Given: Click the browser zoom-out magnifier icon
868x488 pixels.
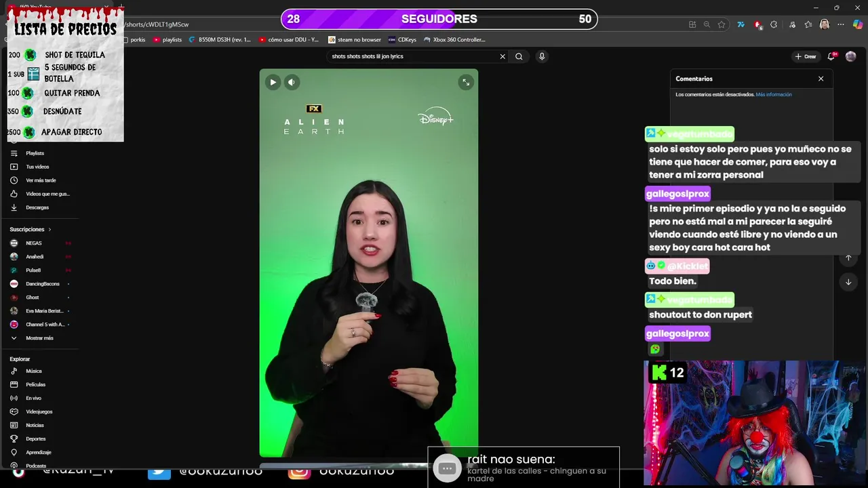Looking at the screenshot, I should click(x=707, y=24).
